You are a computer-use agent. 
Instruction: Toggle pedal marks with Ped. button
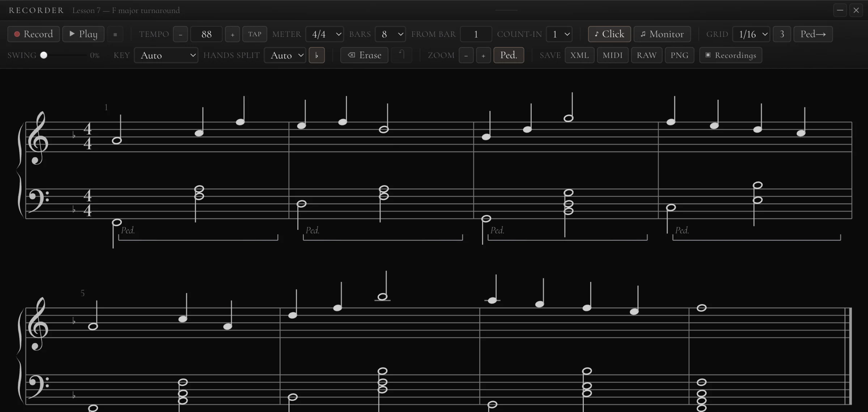pos(509,55)
